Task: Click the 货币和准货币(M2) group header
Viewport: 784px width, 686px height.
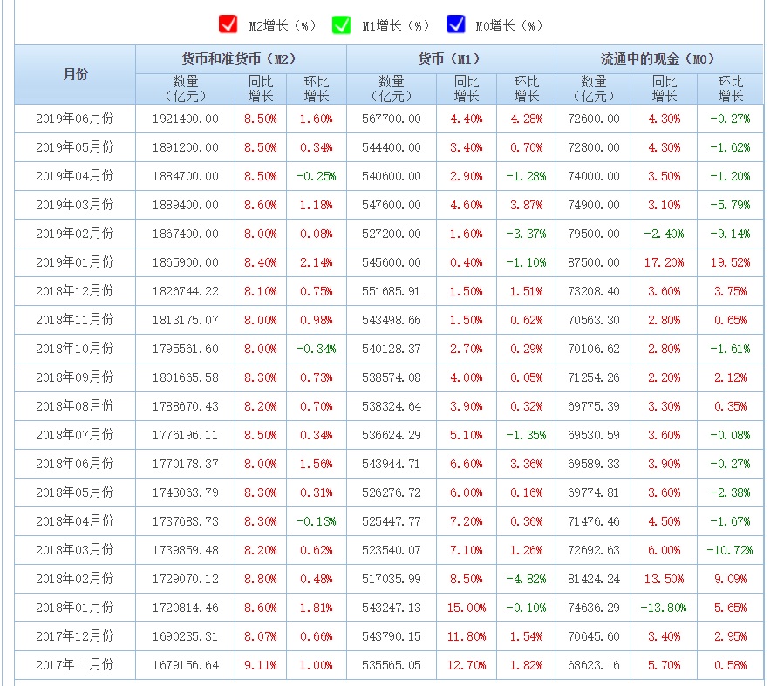Action: pyautogui.click(x=240, y=59)
